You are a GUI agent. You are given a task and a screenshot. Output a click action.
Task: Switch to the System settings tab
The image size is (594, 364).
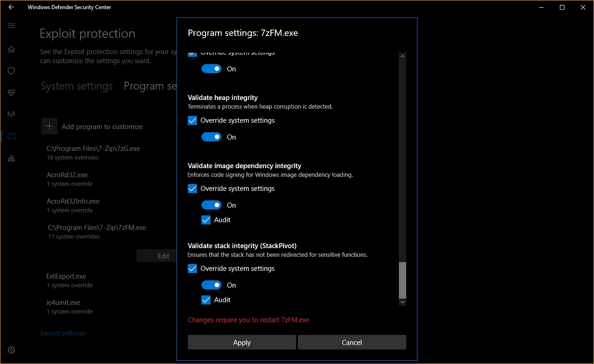click(x=77, y=86)
